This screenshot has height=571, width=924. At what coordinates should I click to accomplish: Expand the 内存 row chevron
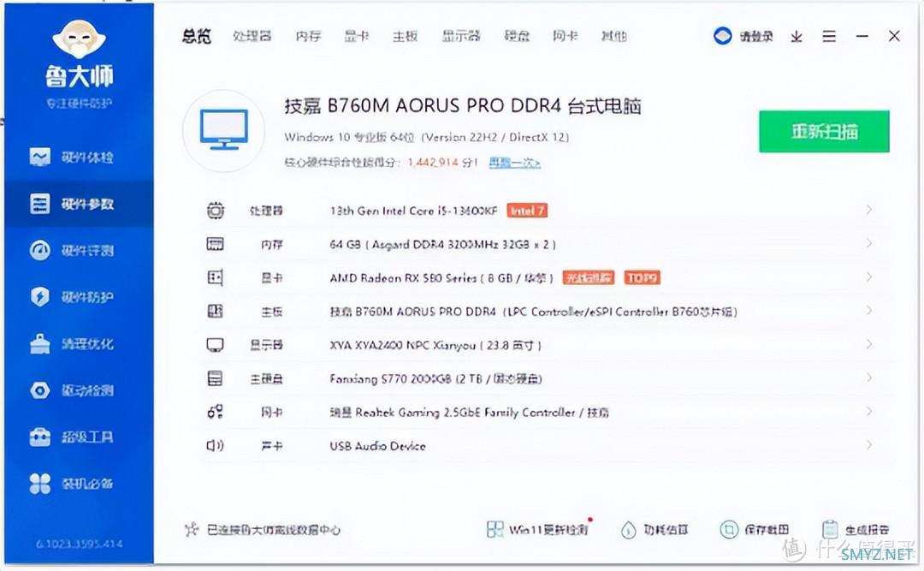868,243
